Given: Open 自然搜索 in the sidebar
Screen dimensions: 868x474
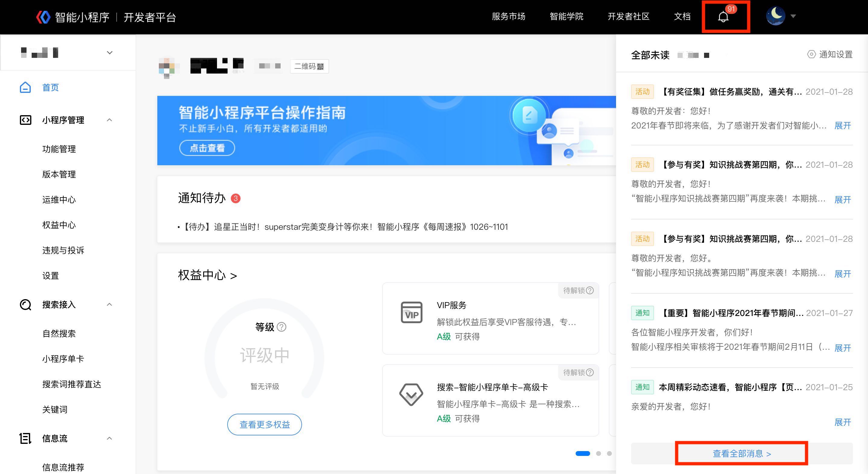Looking at the screenshot, I should tap(59, 333).
